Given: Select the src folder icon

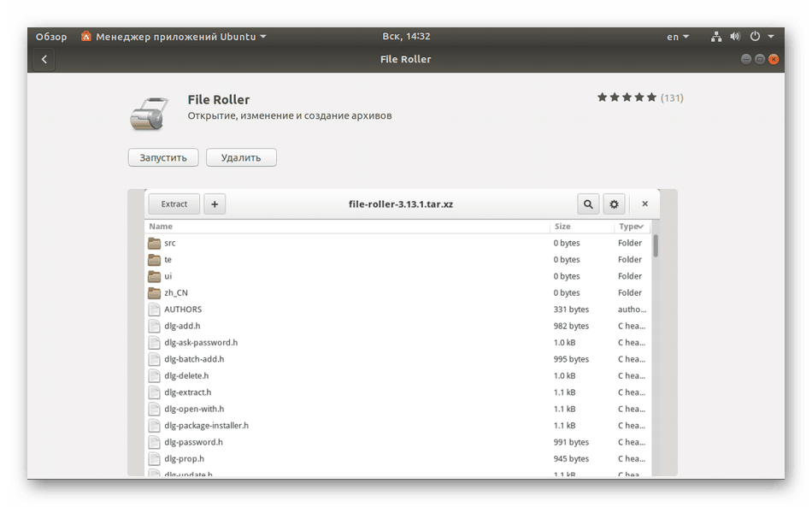Looking at the screenshot, I should pyautogui.click(x=155, y=243).
